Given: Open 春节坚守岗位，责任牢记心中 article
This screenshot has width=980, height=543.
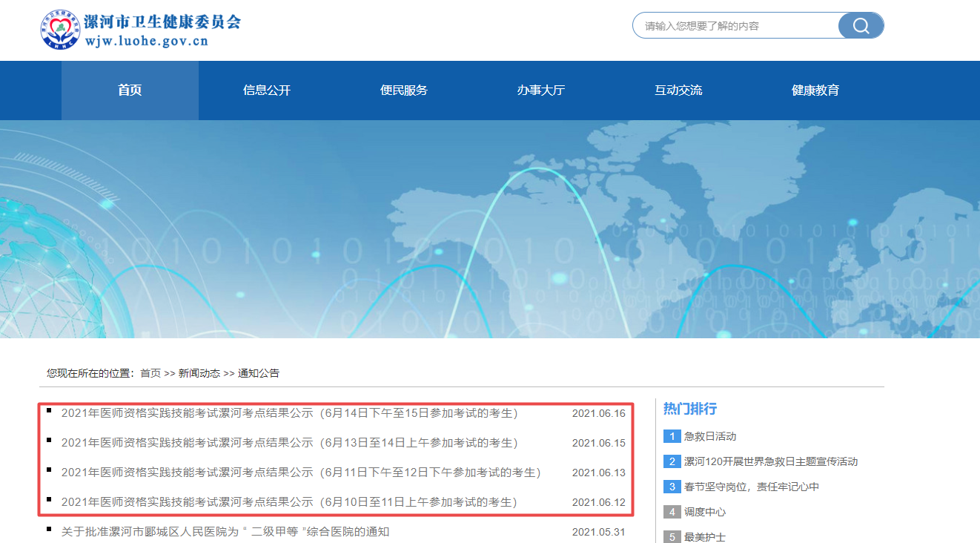Looking at the screenshot, I should click(752, 487).
